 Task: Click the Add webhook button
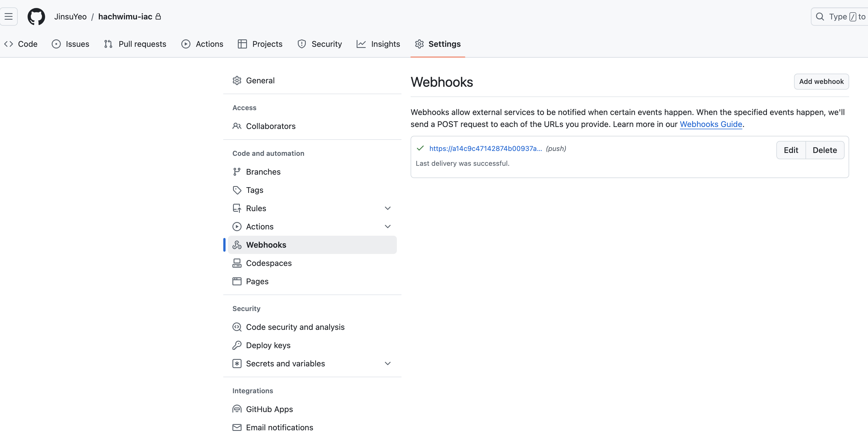point(821,82)
